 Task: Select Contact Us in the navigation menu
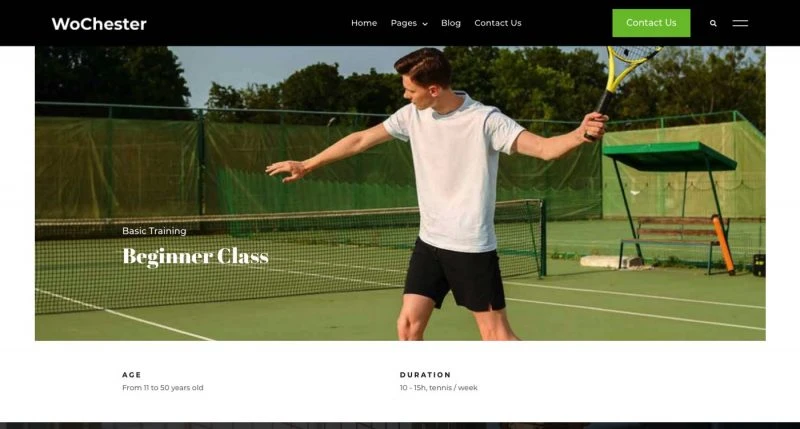coord(497,23)
